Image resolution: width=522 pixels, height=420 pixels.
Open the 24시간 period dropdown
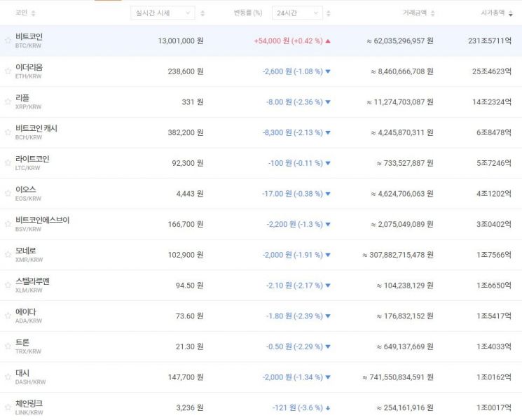coord(297,13)
